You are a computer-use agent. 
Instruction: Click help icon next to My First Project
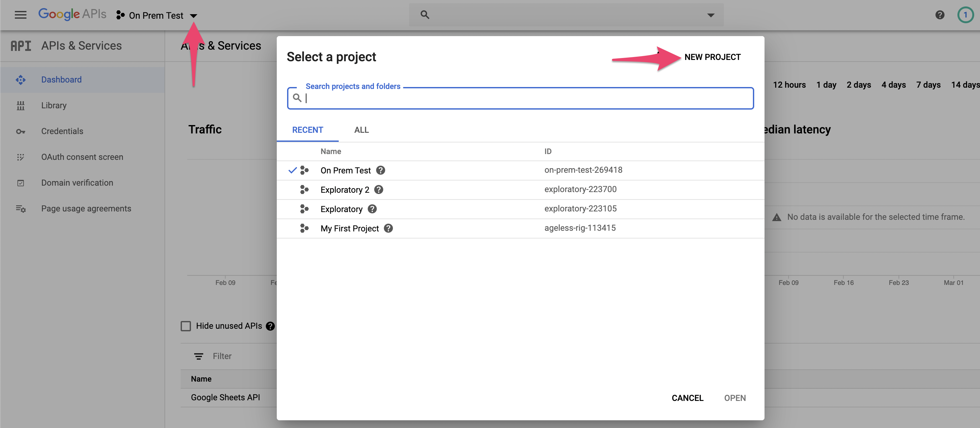(x=388, y=228)
